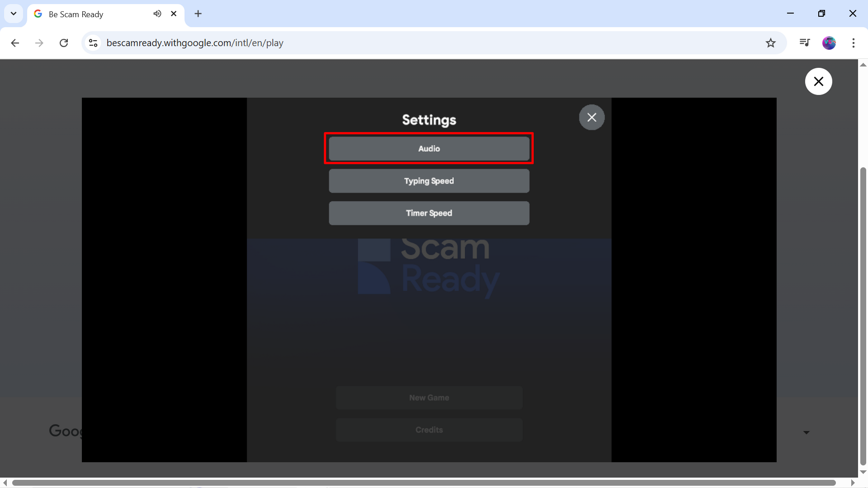Viewport: 868px width, 488px height.
Task: Open a new tab with the plus button
Action: coord(198,14)
